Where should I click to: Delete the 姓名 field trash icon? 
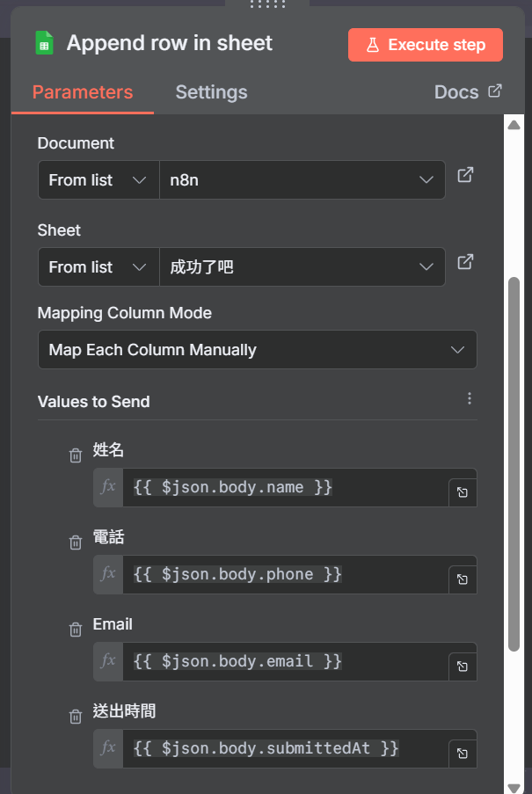[76, 455]
